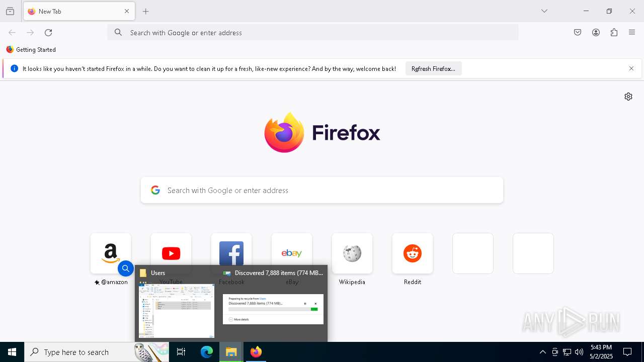Click the first empty shortcut tile

473,253
